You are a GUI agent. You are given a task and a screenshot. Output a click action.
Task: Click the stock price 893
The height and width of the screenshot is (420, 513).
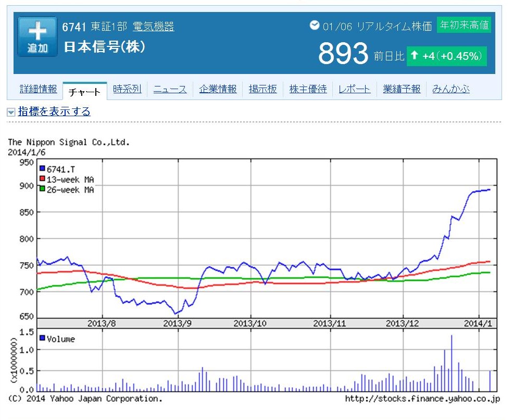pos(344,53)
